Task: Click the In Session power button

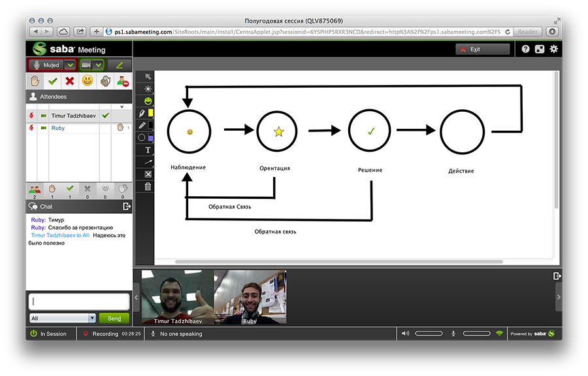Action: click(x=33, y=333)
